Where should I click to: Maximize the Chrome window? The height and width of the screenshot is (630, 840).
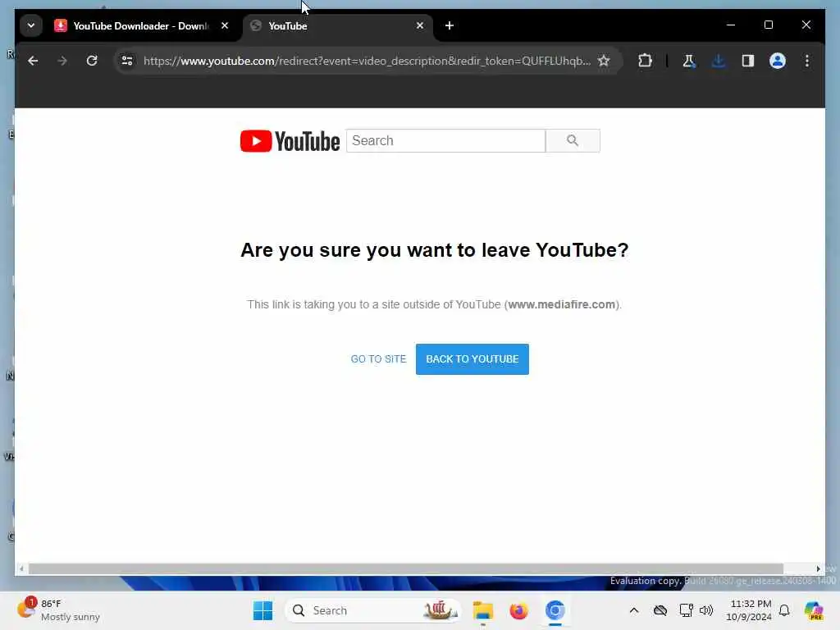click(x=768, y=25)
